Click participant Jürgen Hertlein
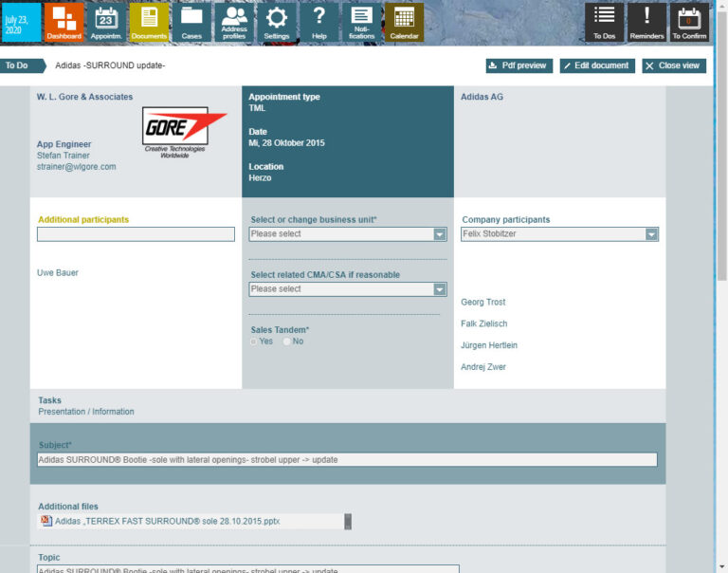 click(489, 345)
